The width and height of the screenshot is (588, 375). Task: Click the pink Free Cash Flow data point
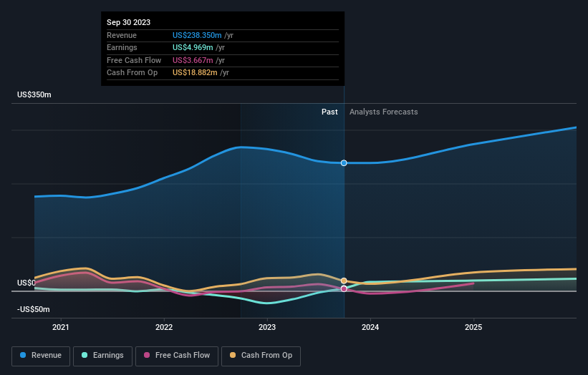[344, 289]
